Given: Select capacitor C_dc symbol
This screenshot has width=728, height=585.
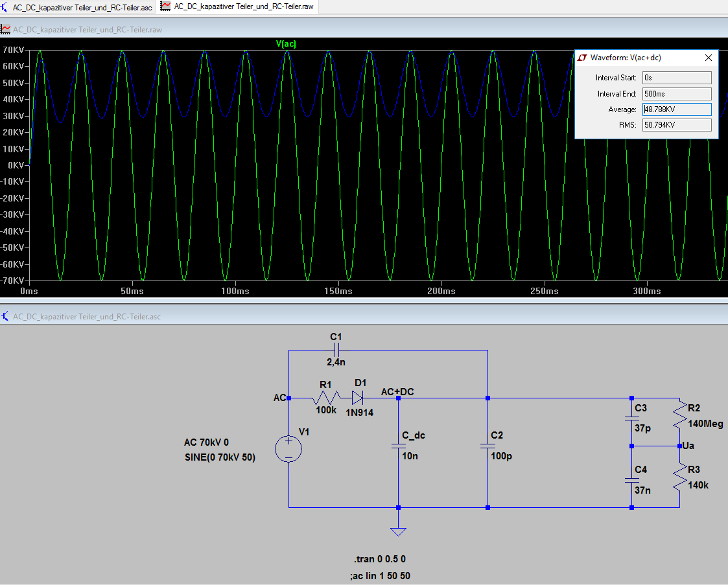Looking at the screenshot, I should coord(398,446).
